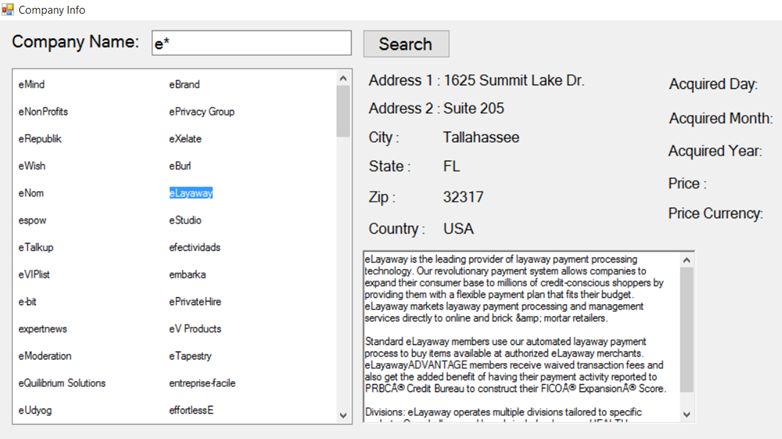Select eNonProfits in the list
The width and height of the screenshot is (782, 439).
[43, 111]
